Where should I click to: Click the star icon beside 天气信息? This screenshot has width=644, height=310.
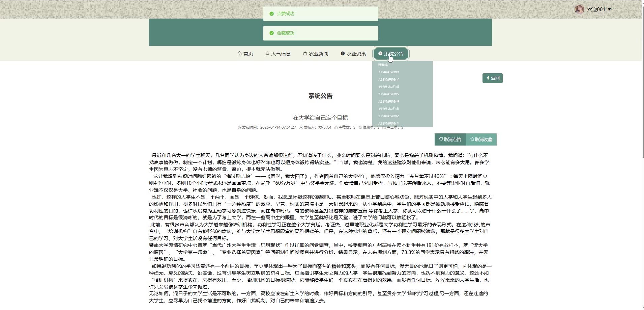pyautogui.click(x=267, y=54)
